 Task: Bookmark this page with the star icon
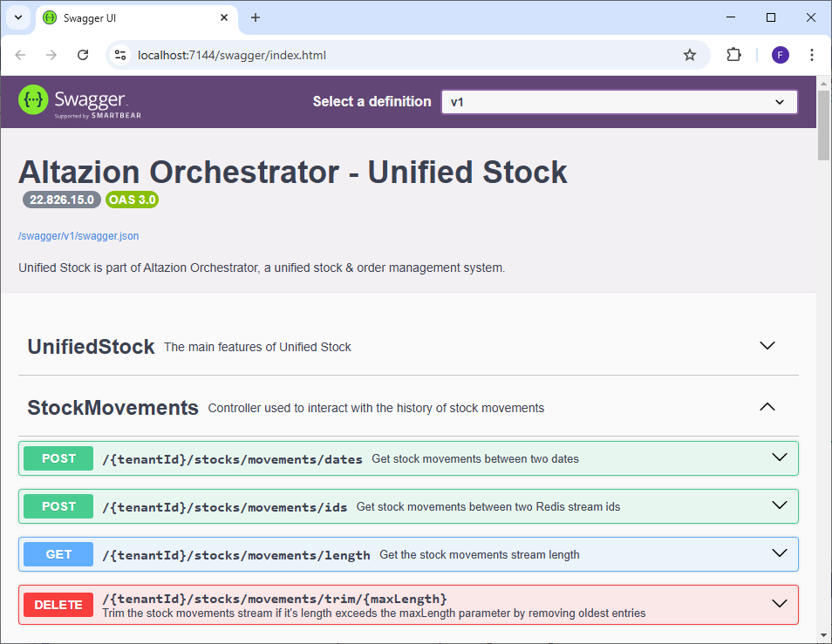tap(689, 55)
